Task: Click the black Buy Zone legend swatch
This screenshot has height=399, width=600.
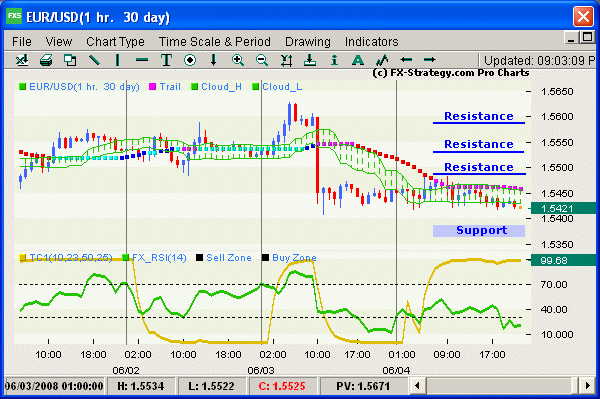Action: (x=265, y=257)
